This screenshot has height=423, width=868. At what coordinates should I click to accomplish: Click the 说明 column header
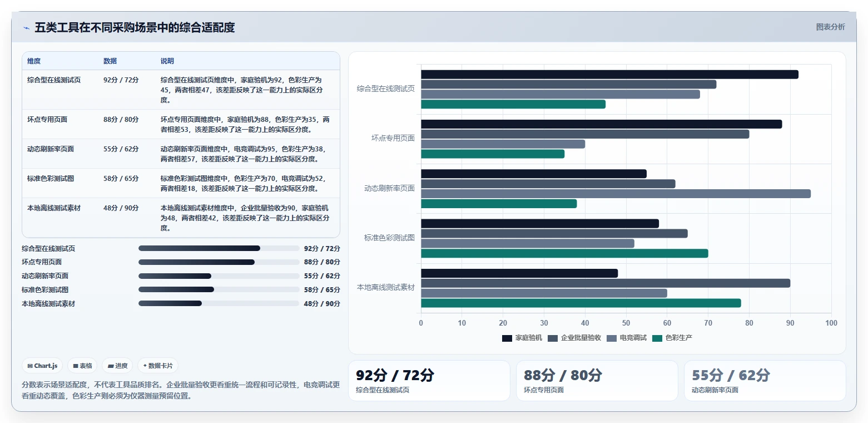click(167, 61)
